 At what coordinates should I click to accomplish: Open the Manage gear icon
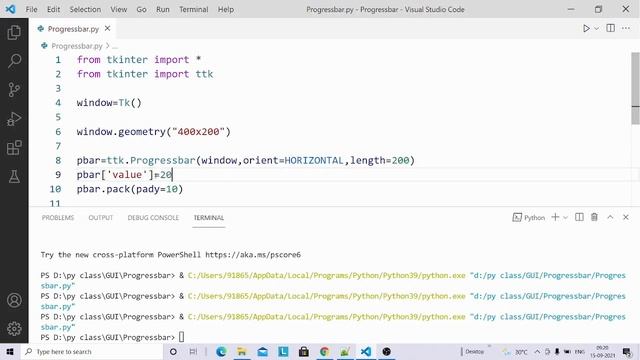coord(14,329)
